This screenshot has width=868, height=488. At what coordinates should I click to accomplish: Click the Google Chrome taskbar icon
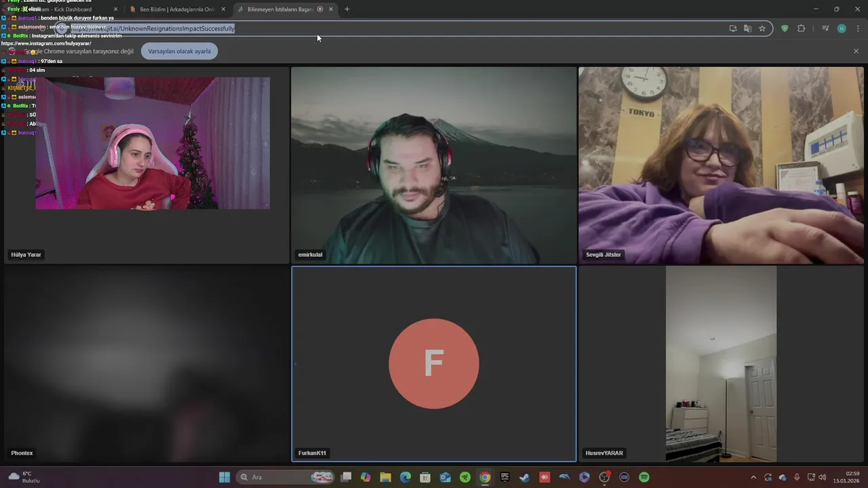[x=485, y=477]
